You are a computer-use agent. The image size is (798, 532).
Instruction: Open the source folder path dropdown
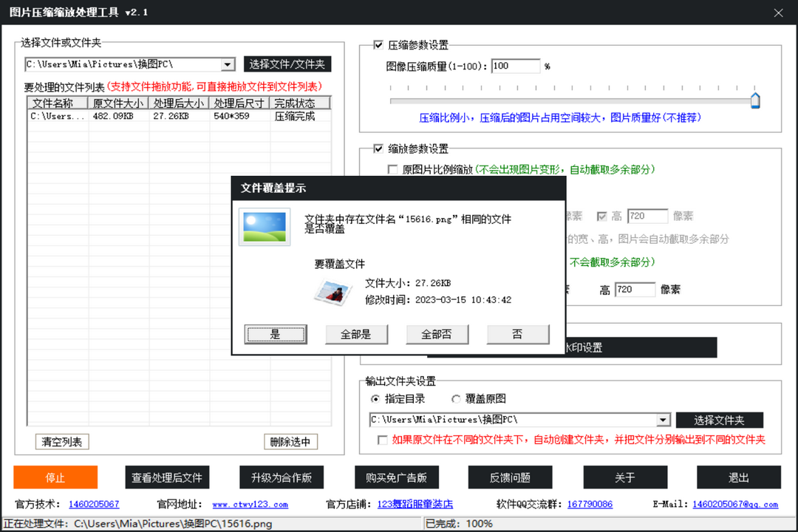228,64
